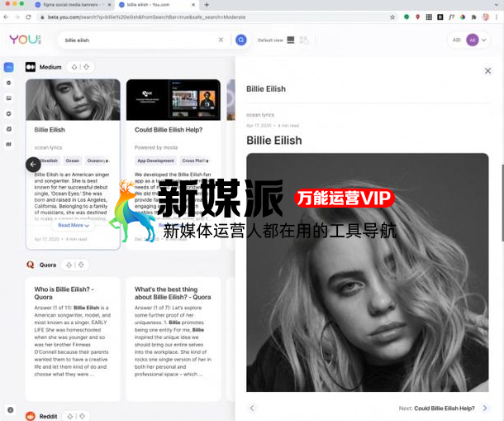Bookmark this page with the star icon

click(x=392, y=17)
